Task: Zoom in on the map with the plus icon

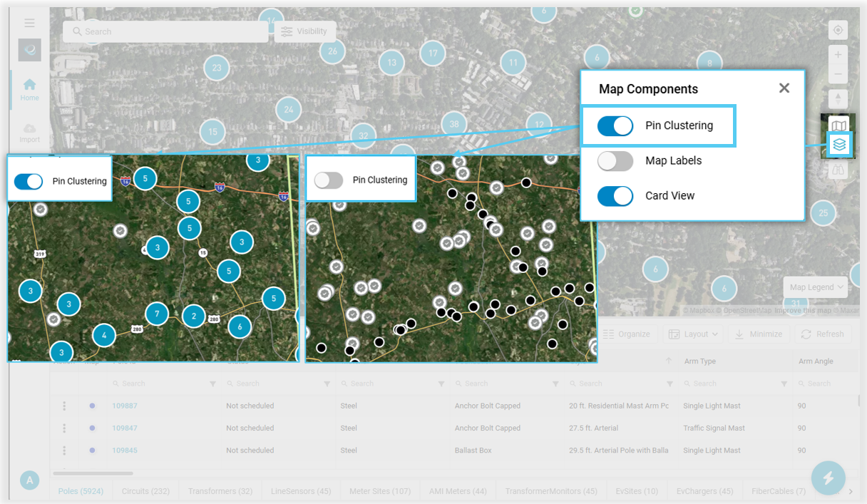Action: pos(838,55)
